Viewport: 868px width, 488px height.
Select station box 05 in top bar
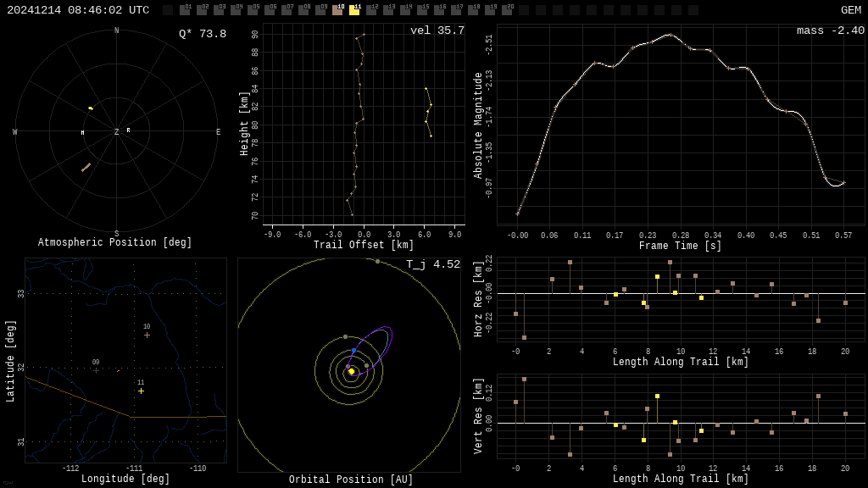253,10
